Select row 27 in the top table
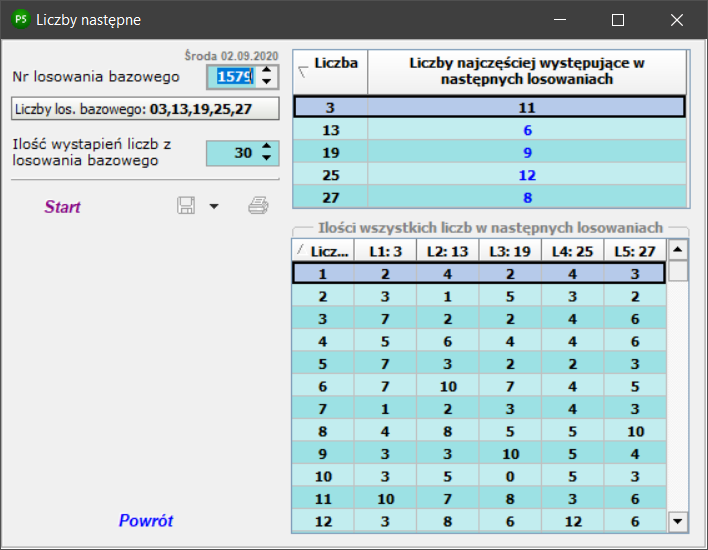 pos(489,197)
